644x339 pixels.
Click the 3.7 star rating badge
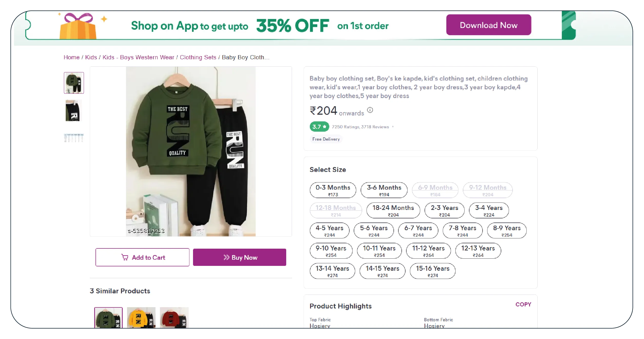coord(319,127)
